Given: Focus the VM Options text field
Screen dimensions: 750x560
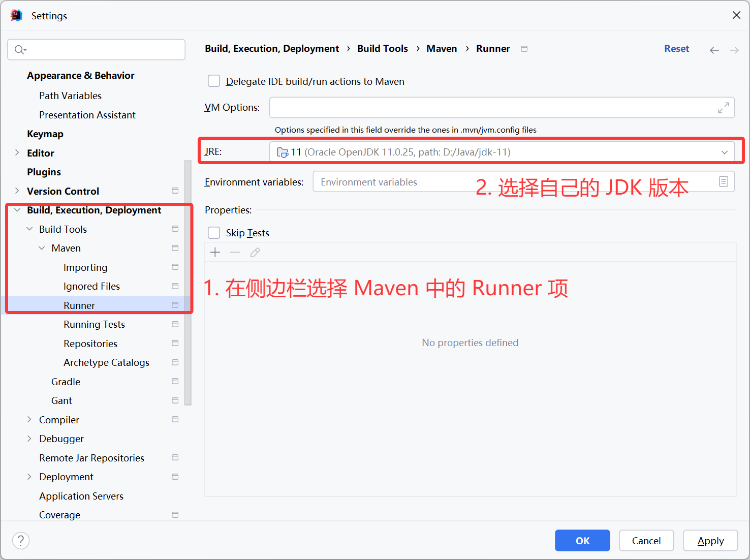Looking at the screenshot, I should [502, 108].
